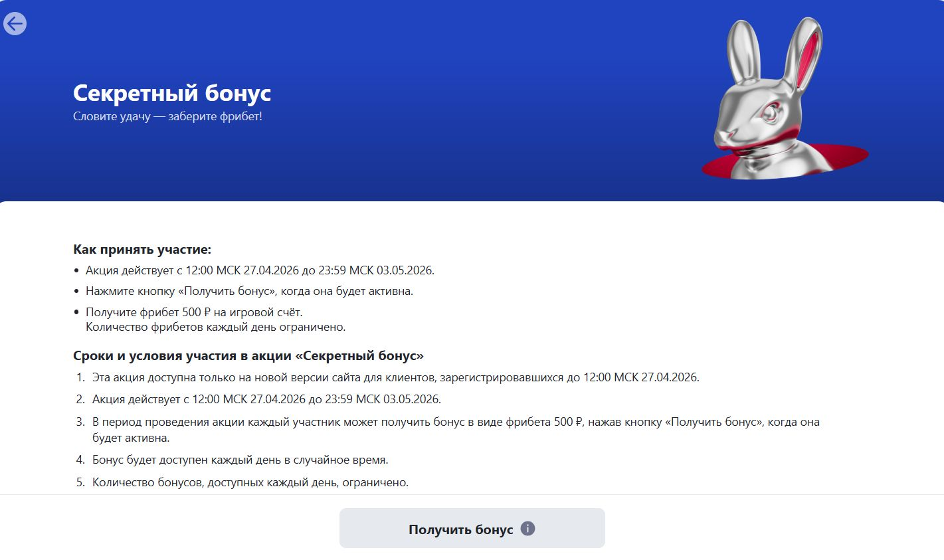Click the bullet Получите фрибет 500 ₽
The image size is (944, 560).
(194, 312)
